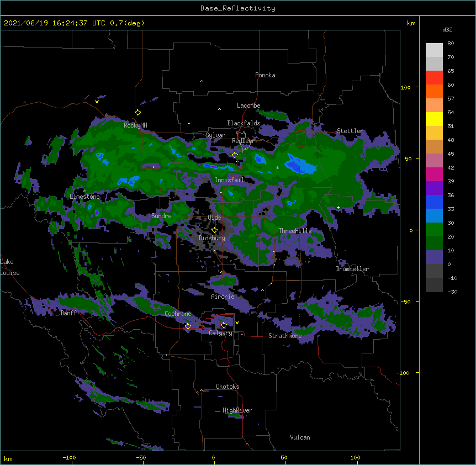Pick the bright yellow band in dBZ legend
This screenshot has width=476, height=465.
coord(434,119)
